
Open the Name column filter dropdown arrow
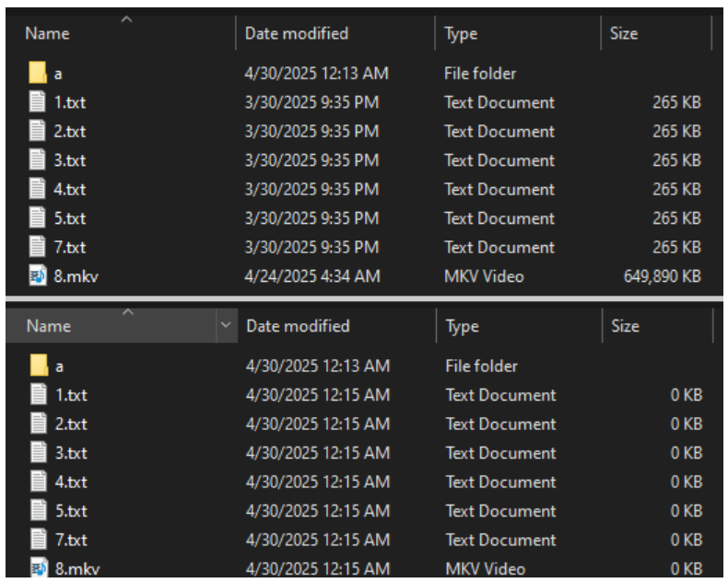click(x=227, y=326)
